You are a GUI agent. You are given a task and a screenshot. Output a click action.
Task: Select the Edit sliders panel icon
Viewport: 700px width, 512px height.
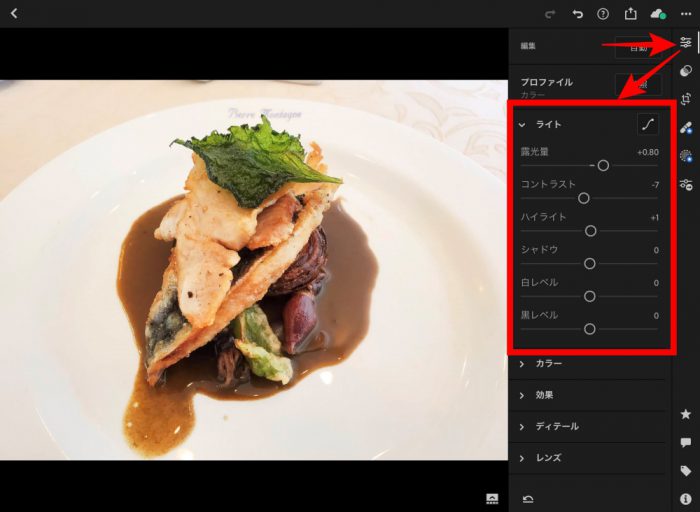pos(686,42)
